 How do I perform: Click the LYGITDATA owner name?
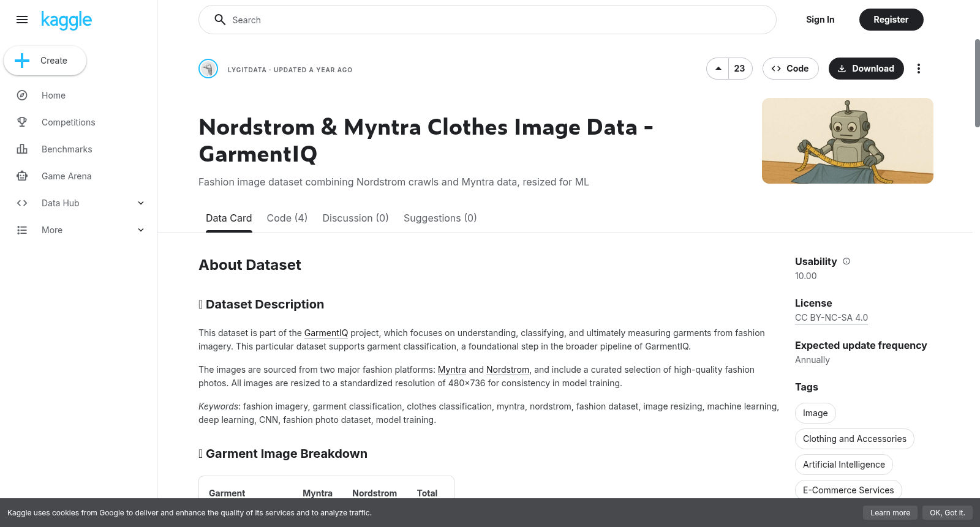pyautogui.click(x=247, y=70)
